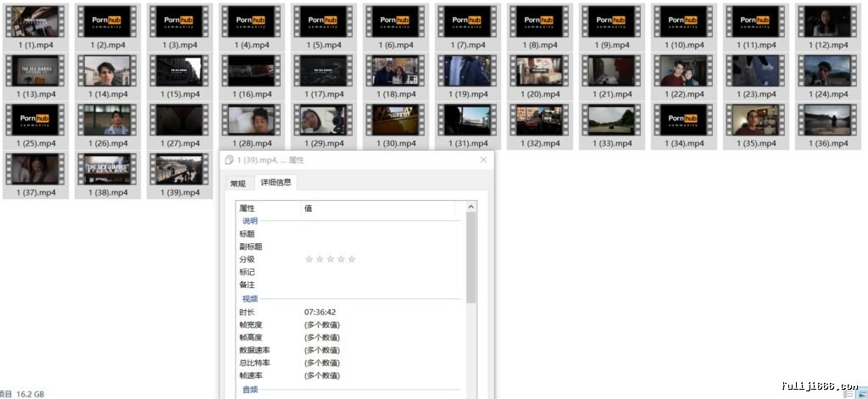
Task: Select the video file 1 (18).mp4
Action: click(397, 76)
